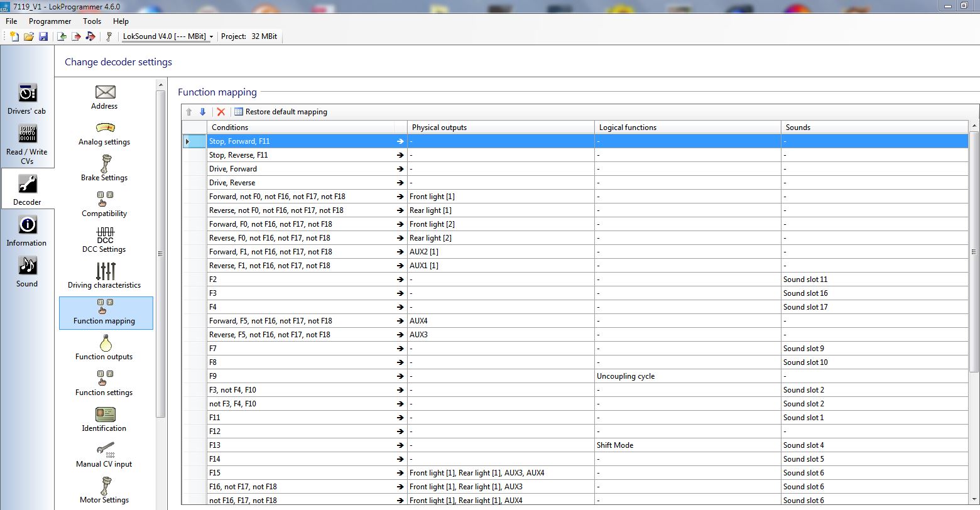Click Restore default mapping button
Image resolution: width=980 pixels, height=510 pixels.
coord(281,112)
